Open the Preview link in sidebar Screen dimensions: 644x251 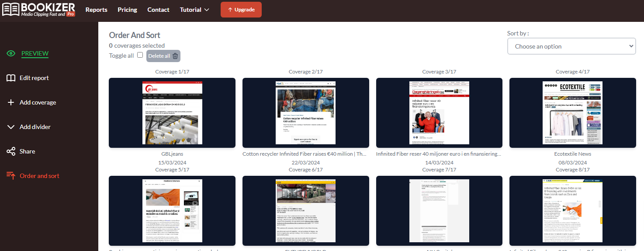pos(35,53)
